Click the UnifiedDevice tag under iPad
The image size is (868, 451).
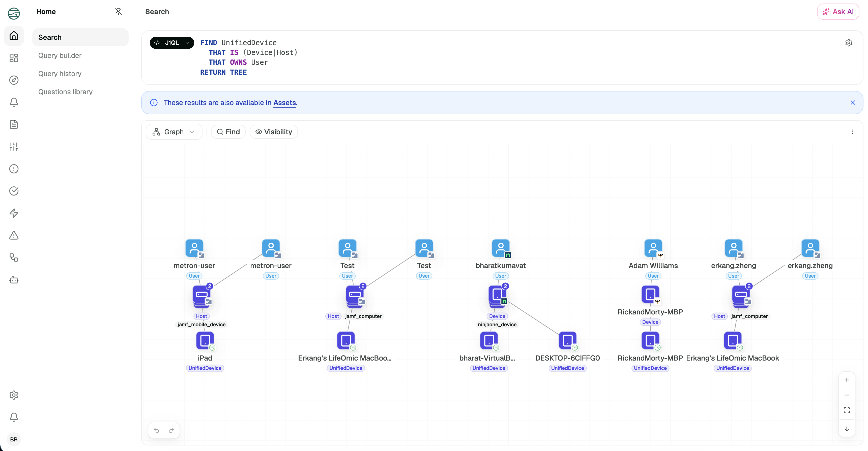pyautogui.click(x=205, y=368)
